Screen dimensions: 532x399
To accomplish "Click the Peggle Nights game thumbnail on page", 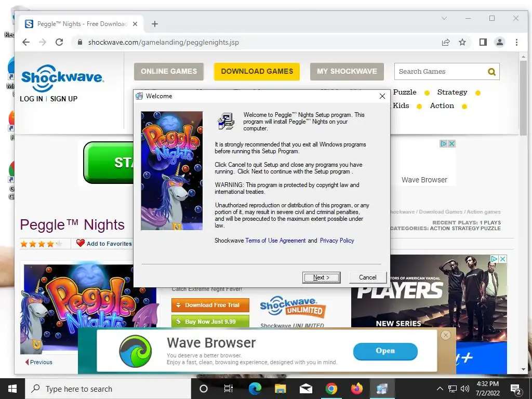I will (90, 309).
